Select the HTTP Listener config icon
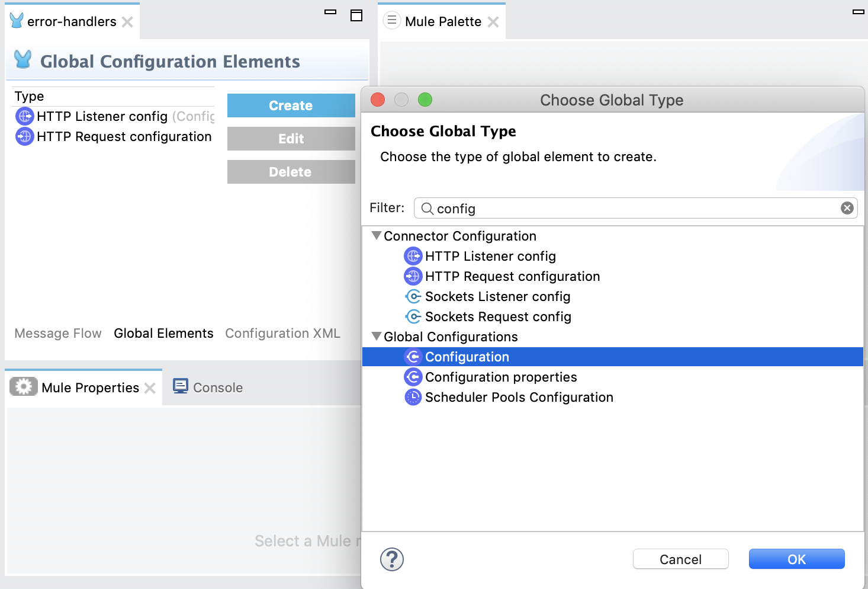Image resolution: width=868 pixels, height=589 pixels. click(413, 256)
